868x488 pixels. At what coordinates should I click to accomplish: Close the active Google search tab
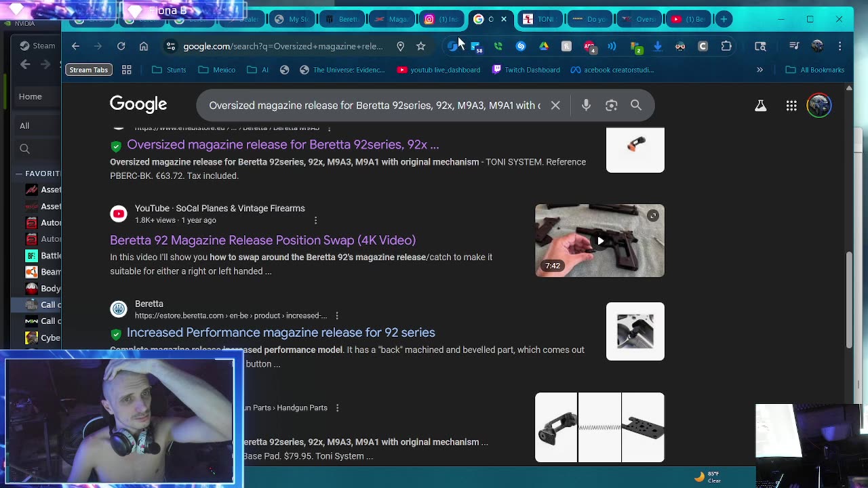click(504, 19)
